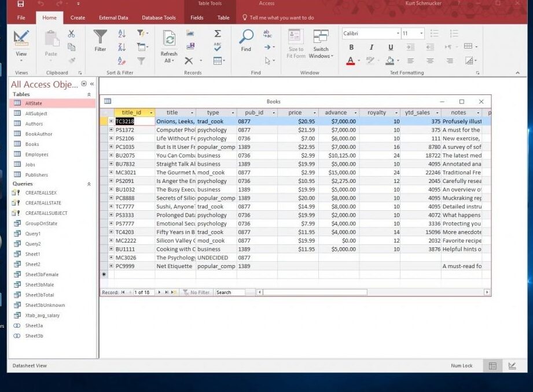Toggle Underline text formatting
This screenshot has height=392, width=533.
391,47
